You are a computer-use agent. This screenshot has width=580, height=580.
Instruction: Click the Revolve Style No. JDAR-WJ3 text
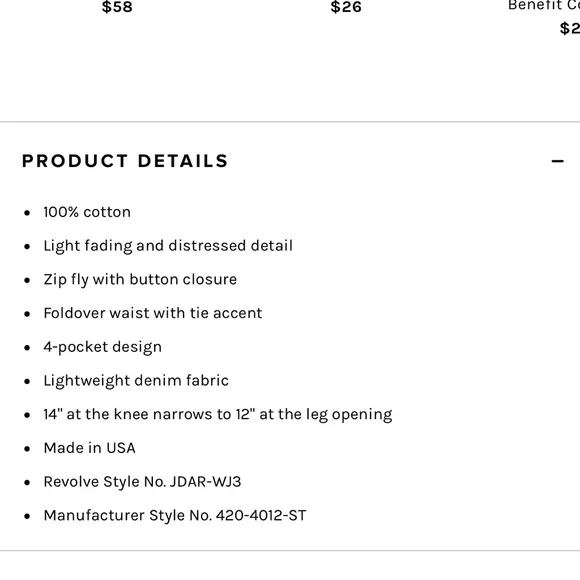pos(142,482)
